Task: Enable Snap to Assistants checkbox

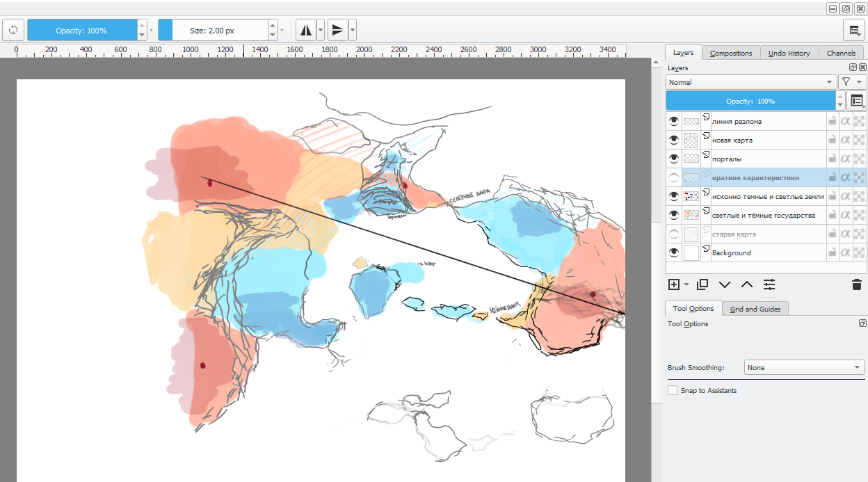Action: tap(673, 391)
